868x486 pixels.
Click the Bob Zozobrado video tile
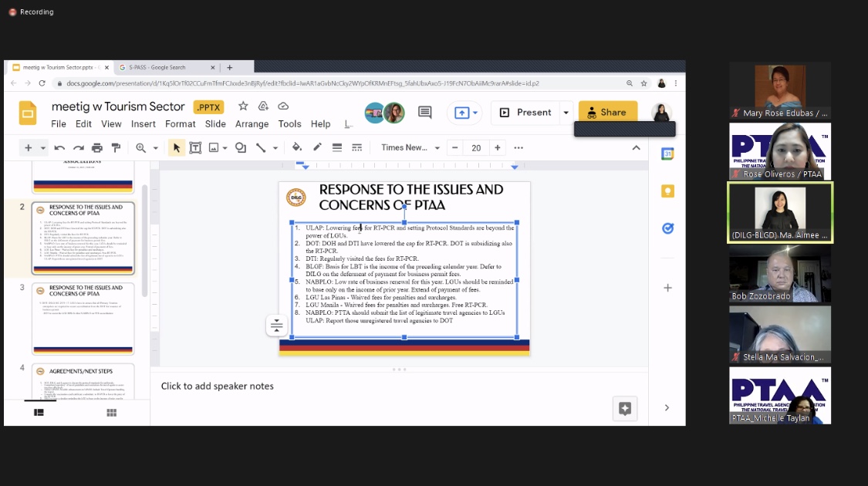(x=780, y=273)
